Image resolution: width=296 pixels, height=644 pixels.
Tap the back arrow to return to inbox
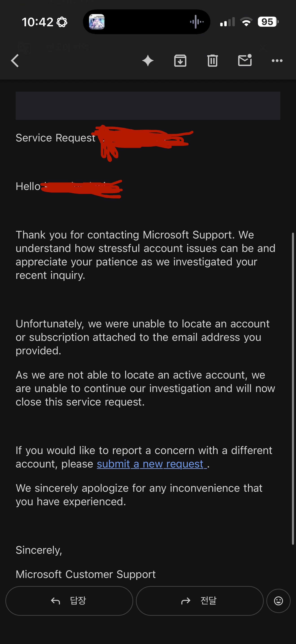point(15,61)
